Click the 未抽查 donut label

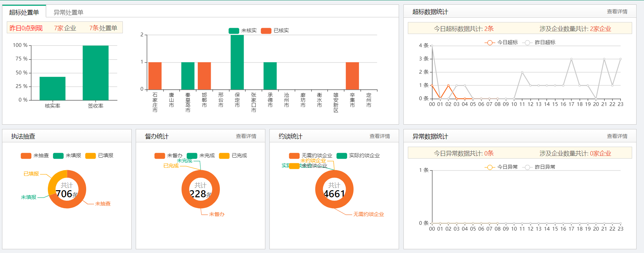tap(103, 204)
